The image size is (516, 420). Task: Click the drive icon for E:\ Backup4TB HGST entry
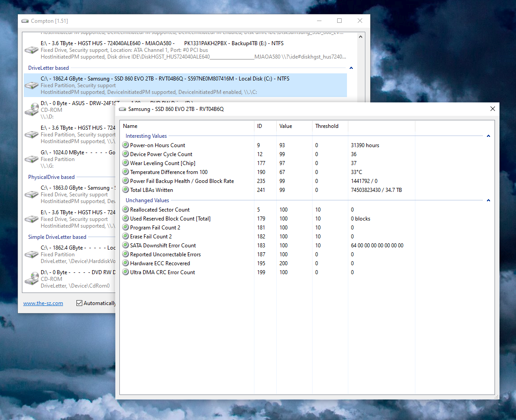click(x=32, y=50)
